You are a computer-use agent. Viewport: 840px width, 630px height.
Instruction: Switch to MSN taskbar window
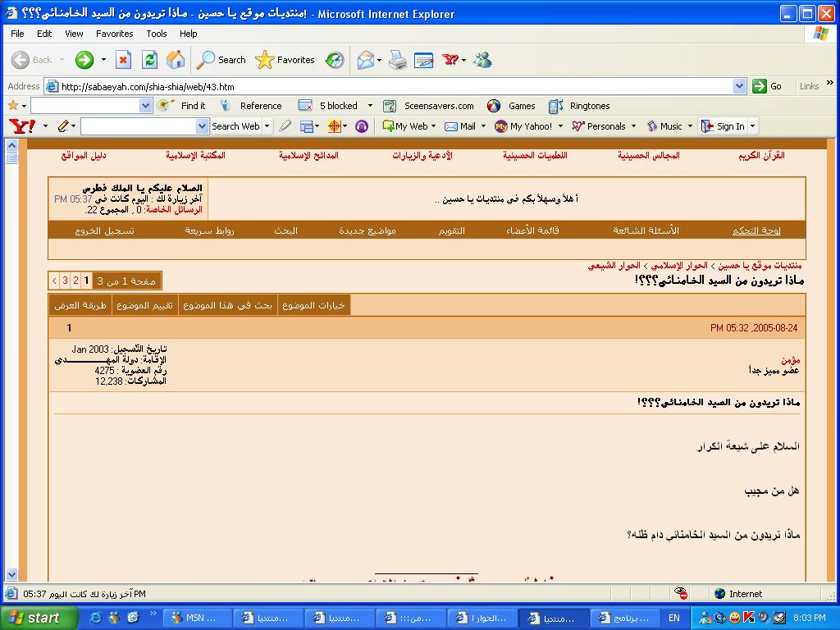[x=196, y=618]
